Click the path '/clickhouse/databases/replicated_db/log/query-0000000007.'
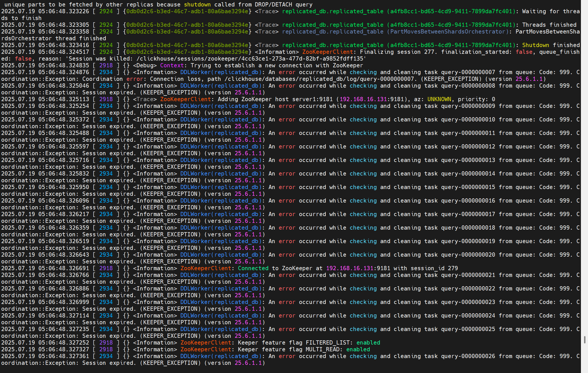Image resolution: width=588 pixels, height=373 pixels. 321,79
